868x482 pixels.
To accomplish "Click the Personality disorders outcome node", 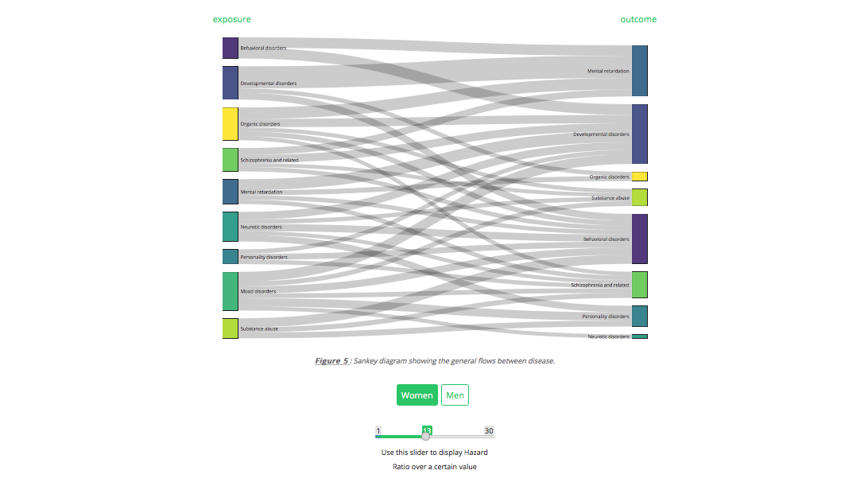I will coord(640,316).
